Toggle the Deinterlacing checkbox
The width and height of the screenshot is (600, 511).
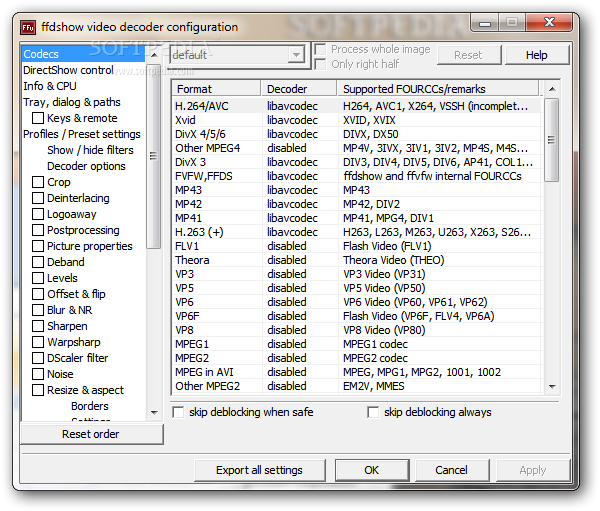(x=38, y=198)
